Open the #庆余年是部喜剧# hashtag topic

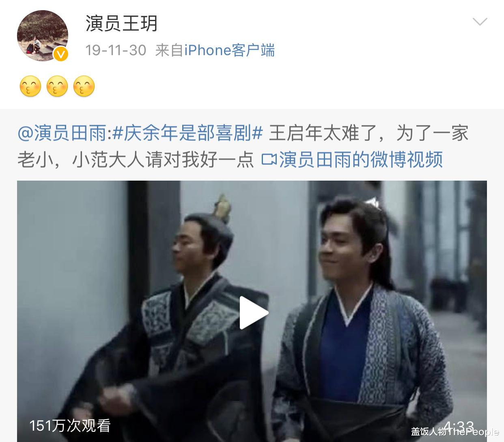[187, 133]
